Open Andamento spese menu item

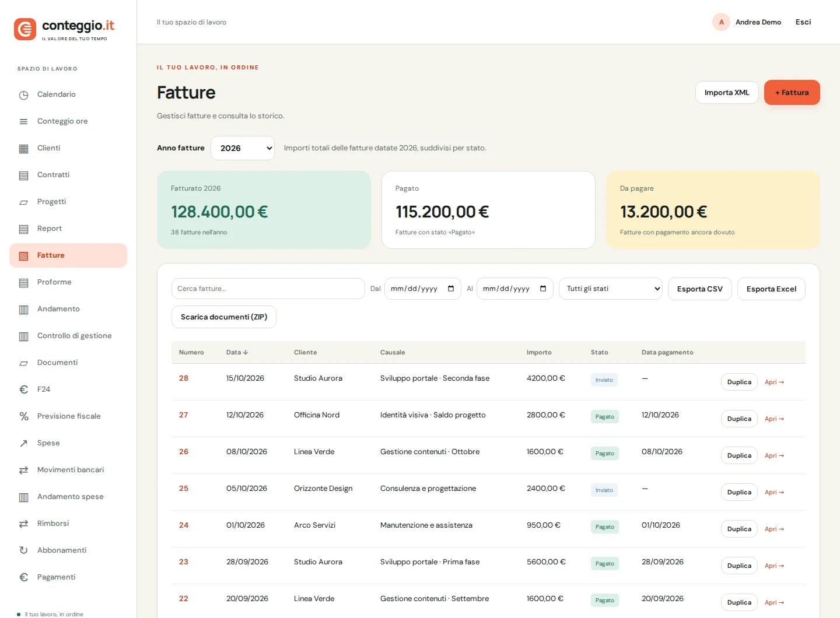click(x=68, y=497)
